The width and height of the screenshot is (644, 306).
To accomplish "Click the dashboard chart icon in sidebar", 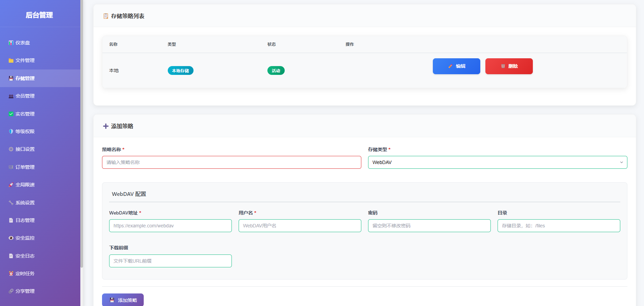I will [x=11, y=43].
